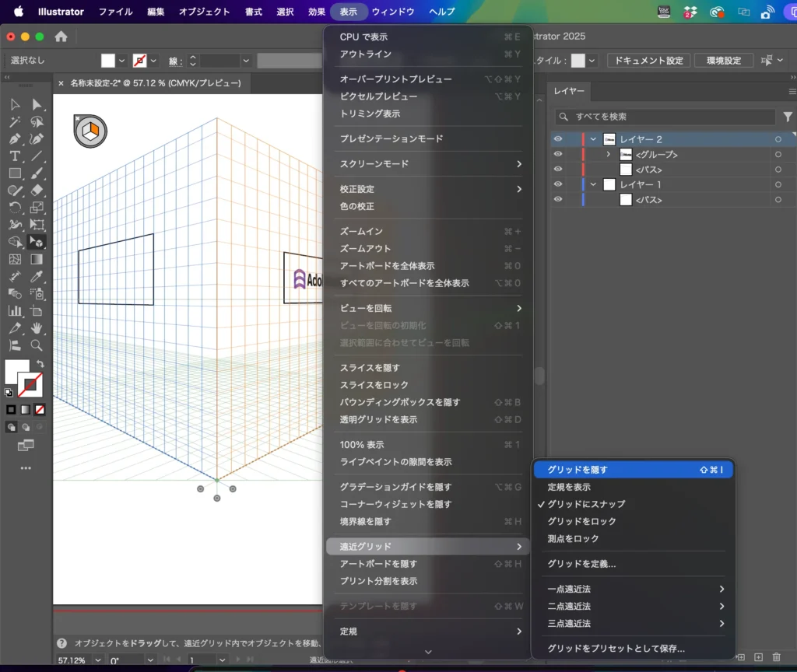Hide レイヤー 1 with its eye icon
The image size is (797, 672).
tap(556, 184)
